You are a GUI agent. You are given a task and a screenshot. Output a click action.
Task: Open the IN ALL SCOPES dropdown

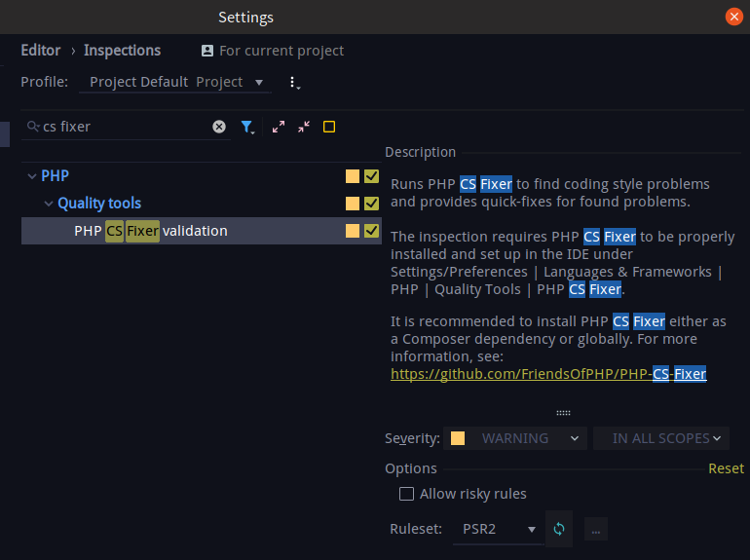tap(661, 438)
